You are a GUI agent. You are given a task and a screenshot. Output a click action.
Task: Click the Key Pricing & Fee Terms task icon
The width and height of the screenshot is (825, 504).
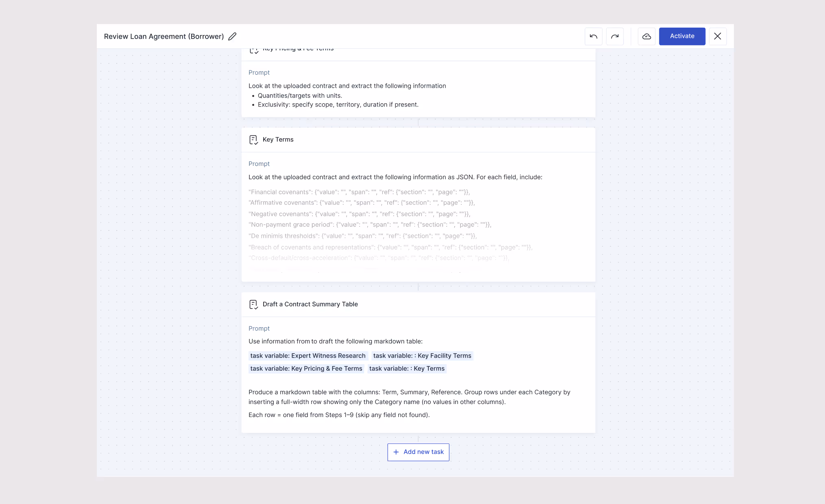(254, 49)
